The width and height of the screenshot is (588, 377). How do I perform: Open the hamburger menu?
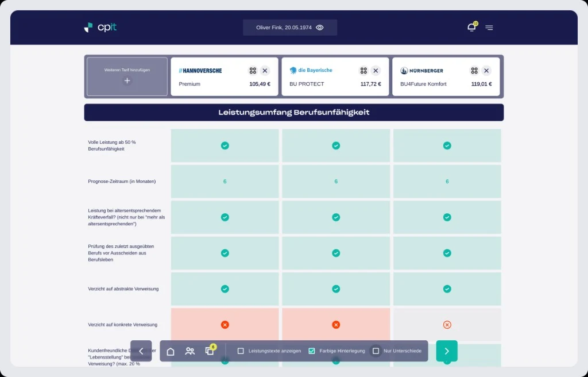(489, 28)
